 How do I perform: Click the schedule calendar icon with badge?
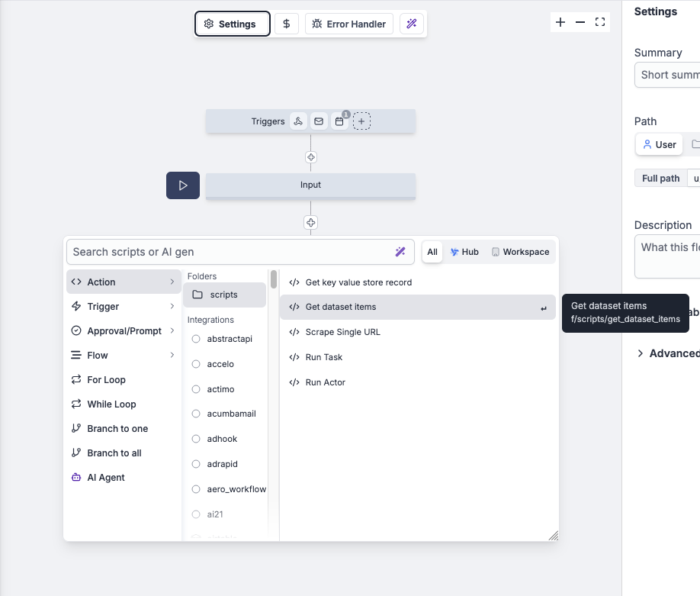click(340, 121)
